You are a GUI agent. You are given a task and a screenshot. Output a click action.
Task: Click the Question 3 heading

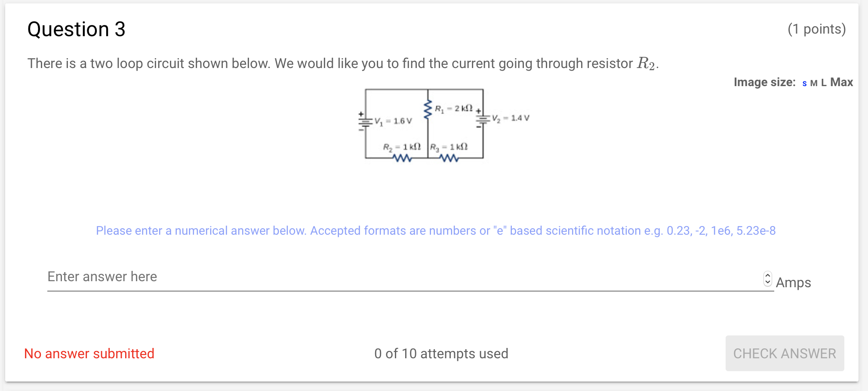point(76,29)
